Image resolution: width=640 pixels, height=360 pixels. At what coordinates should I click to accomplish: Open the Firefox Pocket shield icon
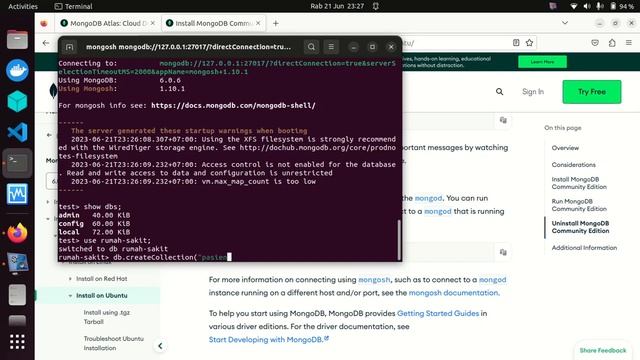(x=595, y=43)
